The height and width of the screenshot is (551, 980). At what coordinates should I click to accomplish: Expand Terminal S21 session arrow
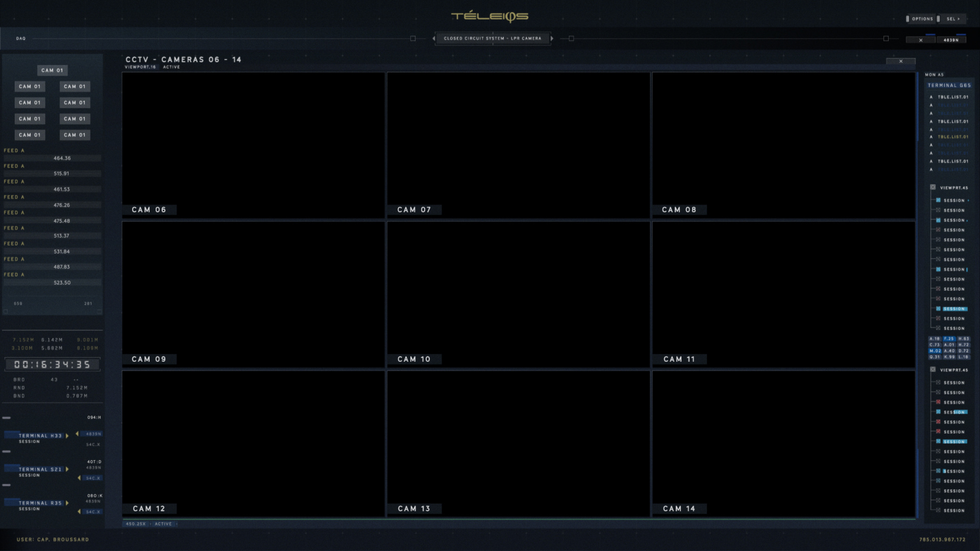(x=67, y=469)
